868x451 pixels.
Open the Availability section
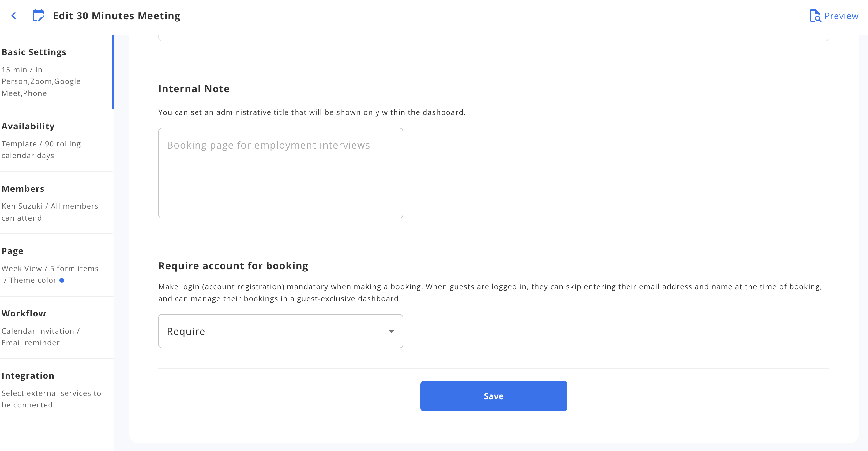(28, 126)
